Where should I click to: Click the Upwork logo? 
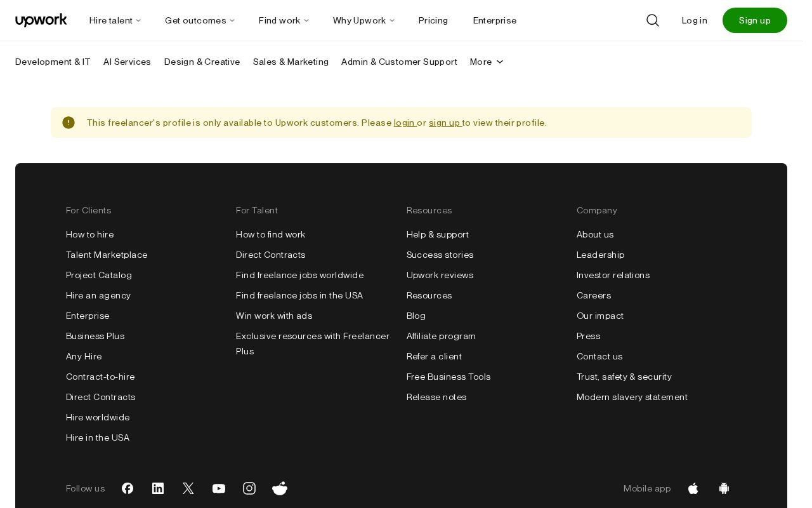point(41,20)
